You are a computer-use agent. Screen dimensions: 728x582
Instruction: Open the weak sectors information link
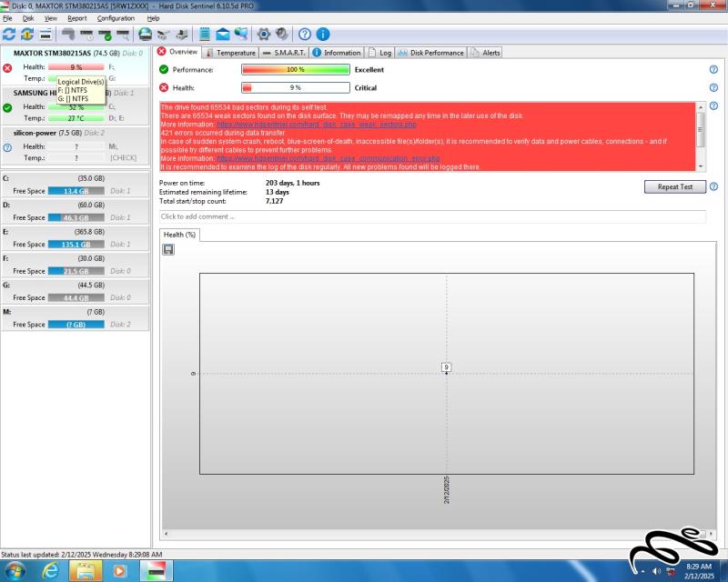(317, 125)
